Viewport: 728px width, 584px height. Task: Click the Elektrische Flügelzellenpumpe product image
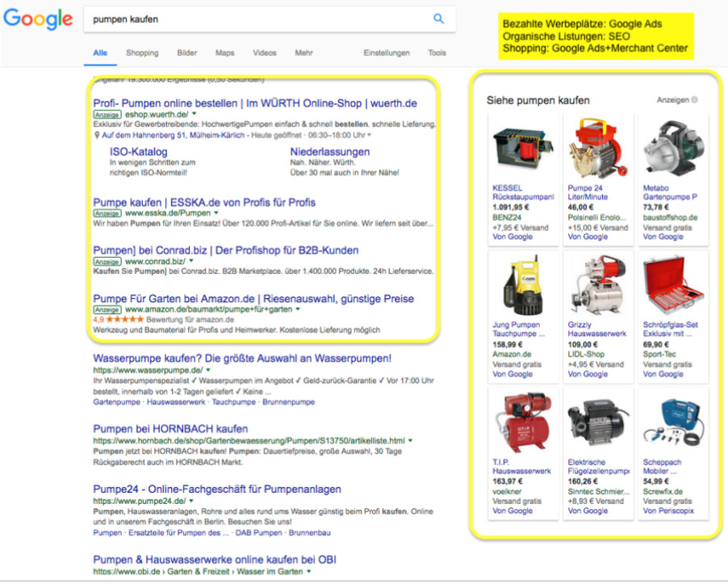pos(598,422)
